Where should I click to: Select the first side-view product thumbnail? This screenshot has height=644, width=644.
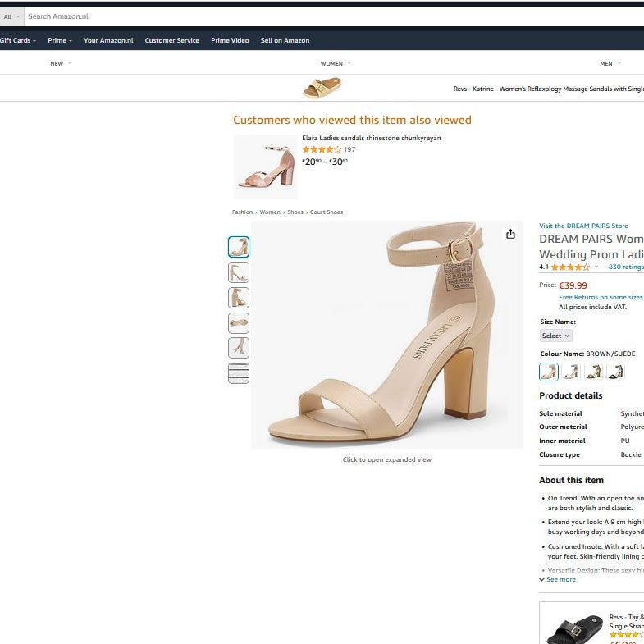[239, 247]
